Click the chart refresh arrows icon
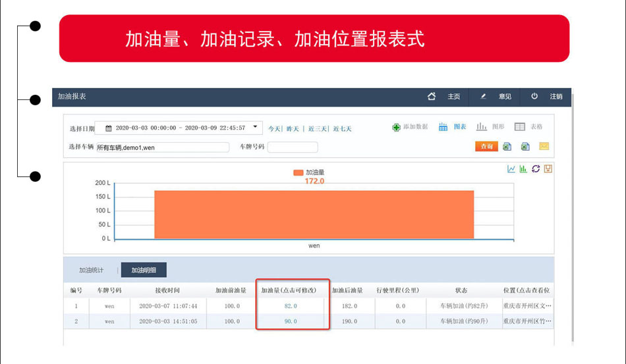The width and height of the screenshot is (626, 364). [536, 169]
